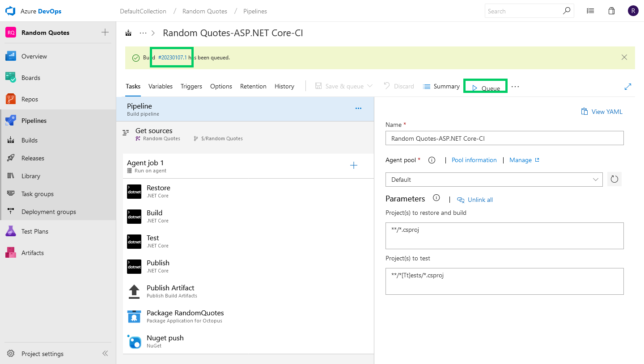Add a task to Agent job 1
This screenshot has width=644, height=364.
click(x=354, y=166)
